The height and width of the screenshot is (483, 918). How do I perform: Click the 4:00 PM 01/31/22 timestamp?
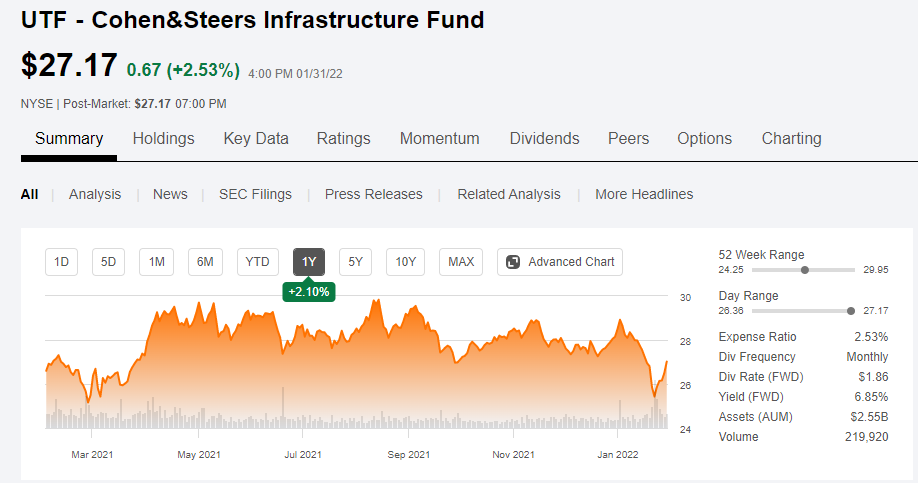click(x=296, y=74)
